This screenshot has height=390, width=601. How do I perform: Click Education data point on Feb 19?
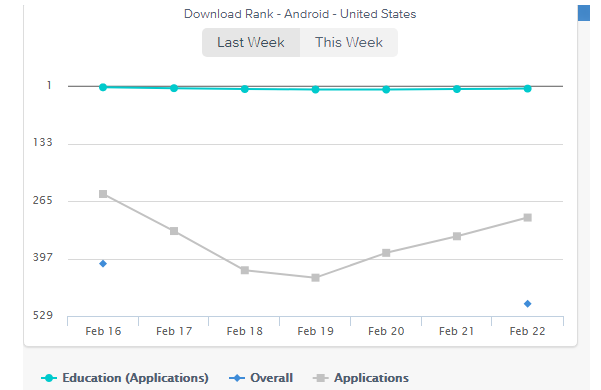tap(315, 89)
